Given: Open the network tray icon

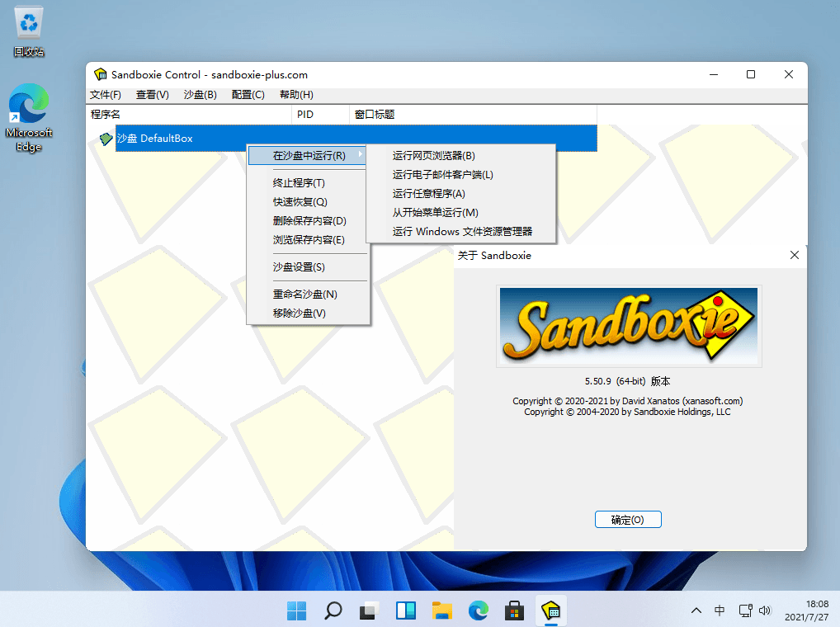Looking at the screenshot, I should tap(745, 610).
